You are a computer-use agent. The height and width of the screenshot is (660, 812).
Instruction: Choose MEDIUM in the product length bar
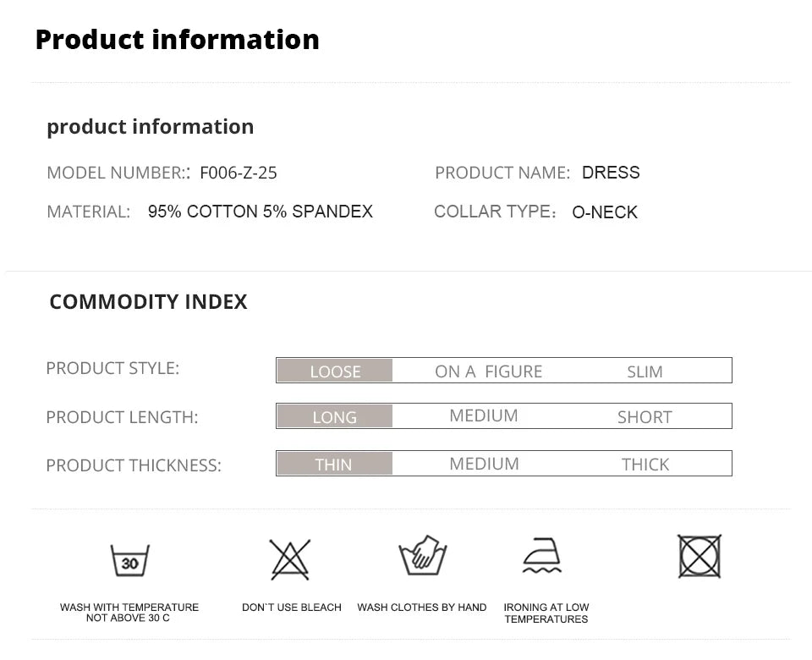click(484, 415)
